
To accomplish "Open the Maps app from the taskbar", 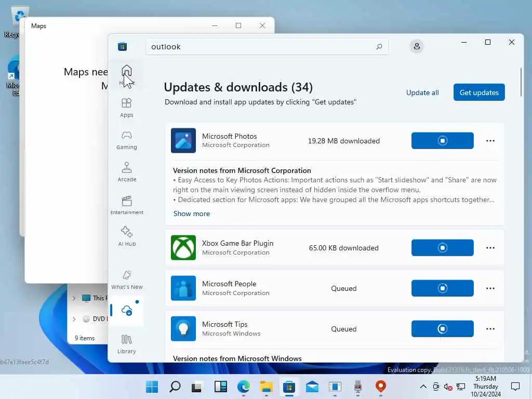I will click(381, 387).
